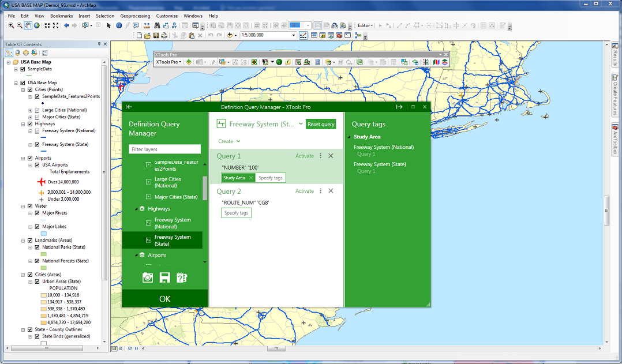Image resolution: width=622 pixels, height=364 pixels.
Task: Open the Find binoculars tool
Action: pyautogui.click(x=157, y=25)
